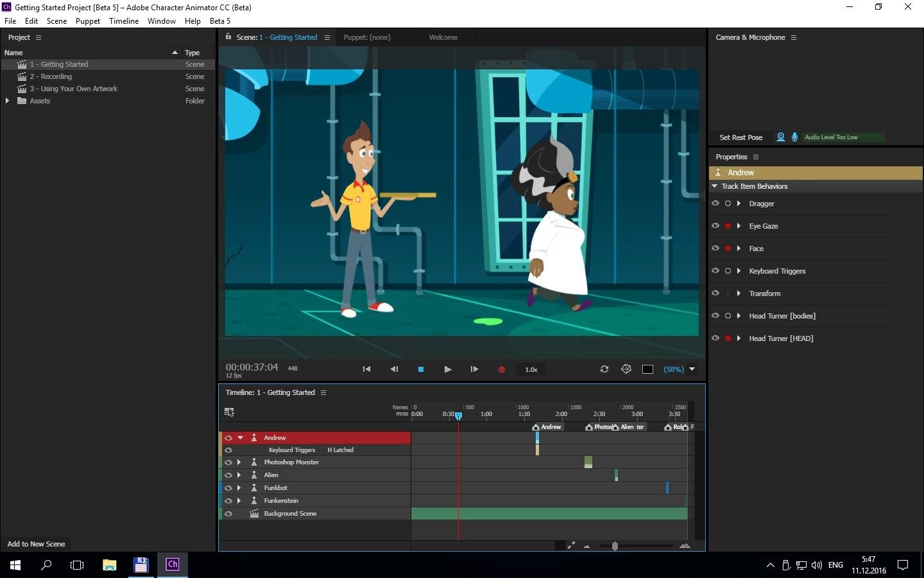The image size is (924, 578).
Task: Open the 58% zoom level dropdown
Action: click(x=680, y=369)
